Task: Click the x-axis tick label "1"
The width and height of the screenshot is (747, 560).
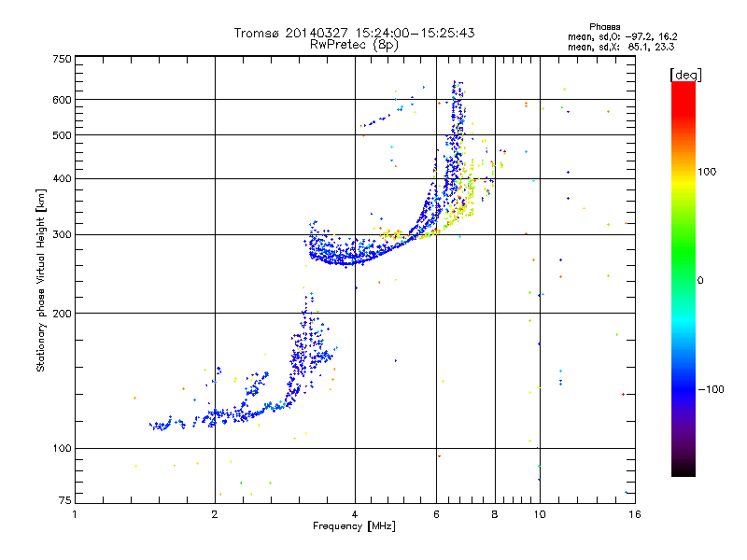Action: (x=75, y=514)
